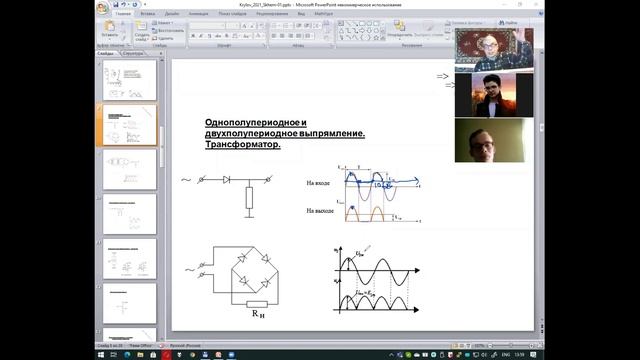
Task: Toggle text shadow formatting
Action: 227,36
